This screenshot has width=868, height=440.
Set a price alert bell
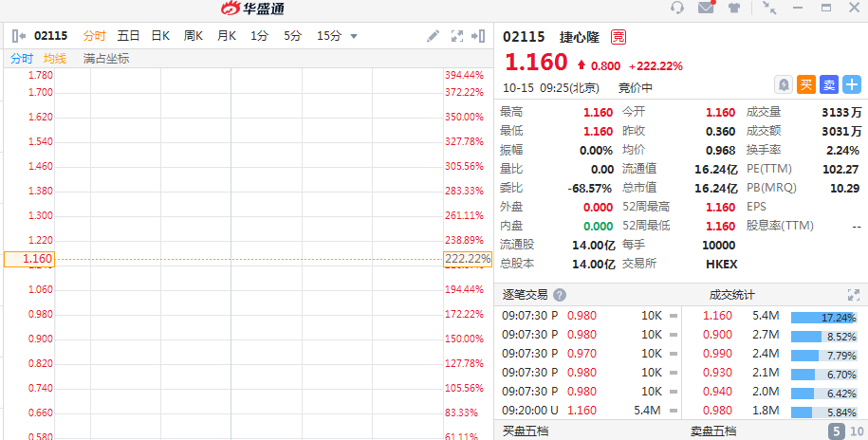click(x=784, y=84)
